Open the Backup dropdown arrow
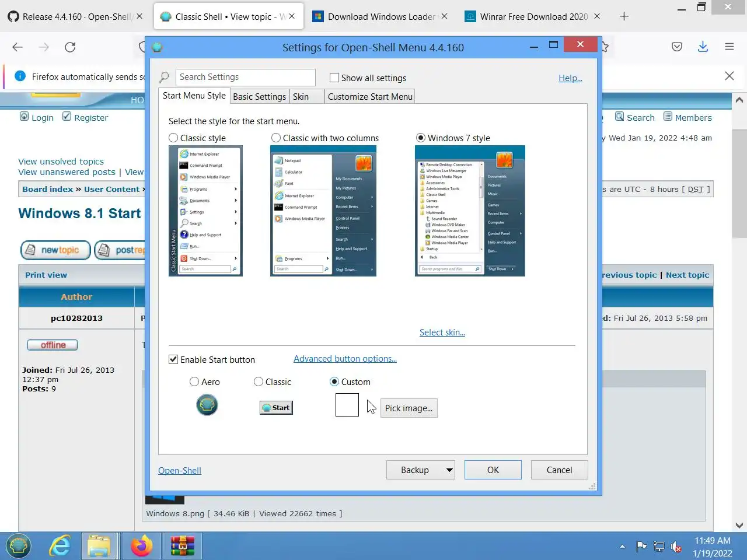Screen dimensions: 747x560 449,470
